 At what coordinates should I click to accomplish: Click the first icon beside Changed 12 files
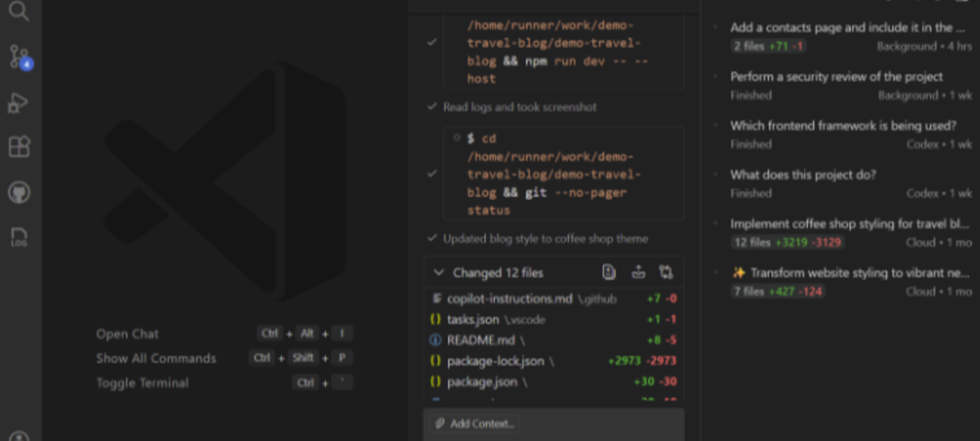[x=609, y=272]
